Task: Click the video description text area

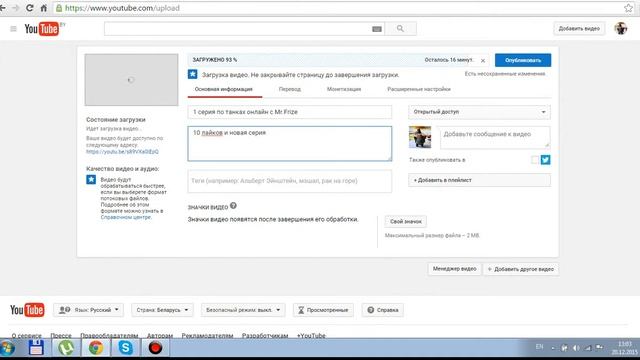Action: (x=290, y=144)
